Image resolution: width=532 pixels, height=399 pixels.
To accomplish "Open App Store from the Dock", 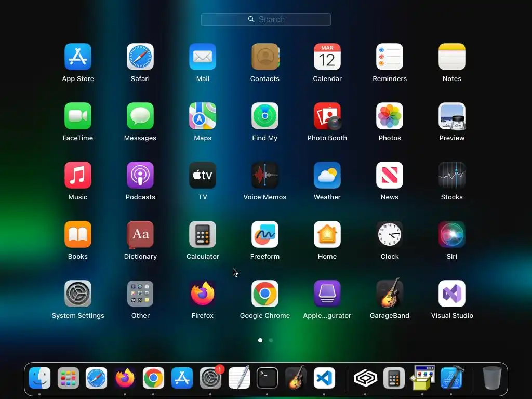I will pyautogui.click(x=182, y=378).
